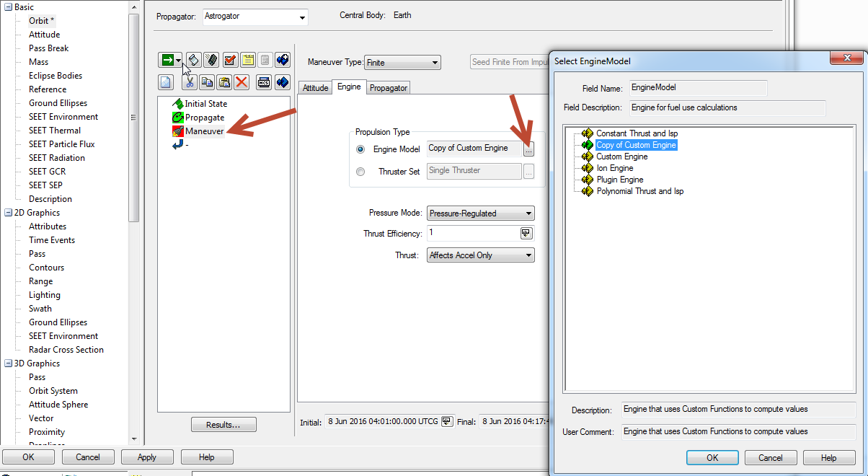Click Help in Select EngineModel dialog

coord(829,458)
